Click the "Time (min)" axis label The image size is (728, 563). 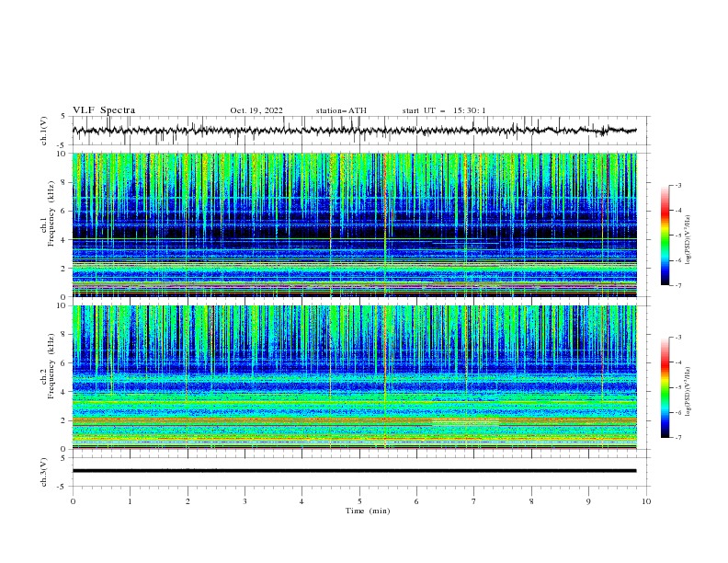click(x=368, y=511)
